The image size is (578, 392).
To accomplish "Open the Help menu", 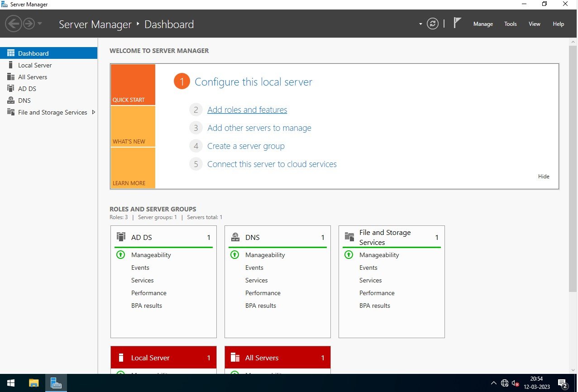I will pos(559,24).
